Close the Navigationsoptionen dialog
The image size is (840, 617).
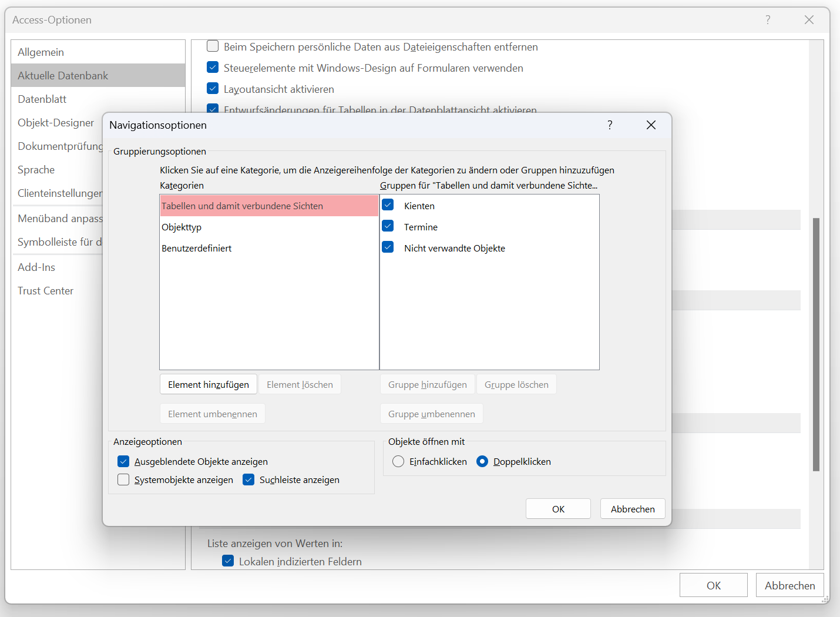pyautogui.click(x=651, y=125)
